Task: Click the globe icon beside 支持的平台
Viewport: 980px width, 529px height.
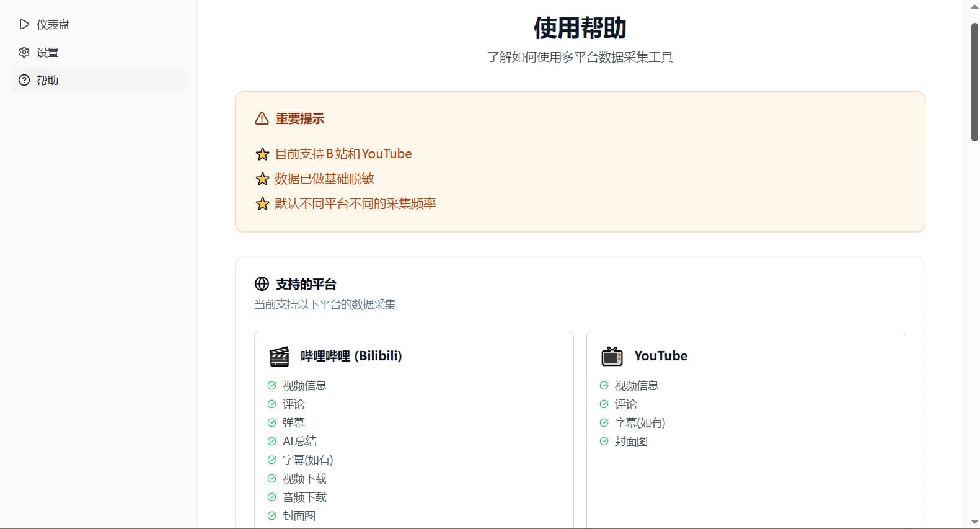Action: coord(262,284)
